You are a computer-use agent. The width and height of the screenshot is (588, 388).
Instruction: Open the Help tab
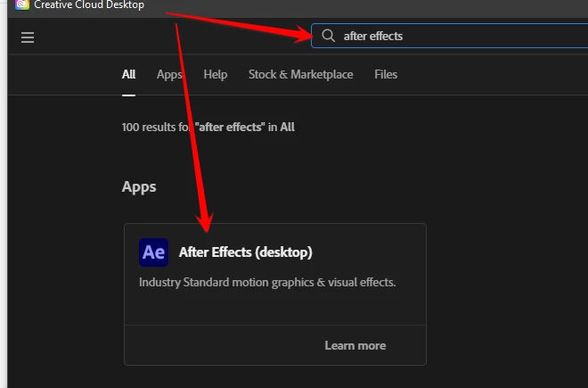(216, 74)
